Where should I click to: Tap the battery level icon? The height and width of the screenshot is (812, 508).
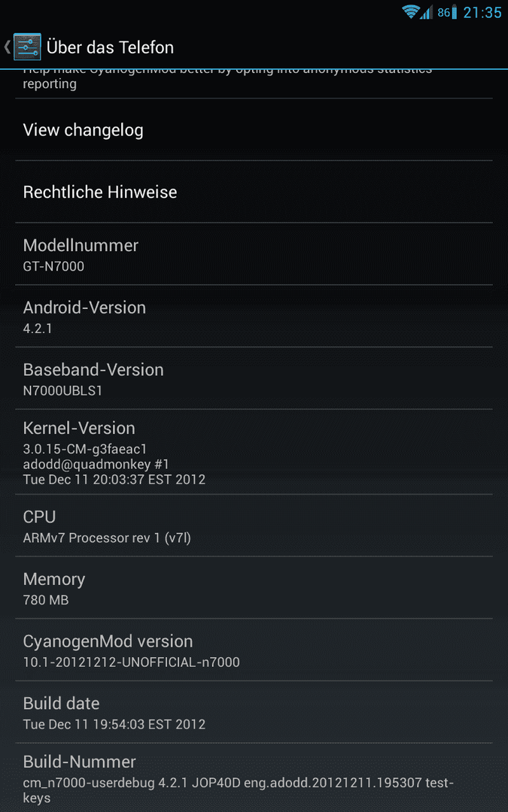click(454, 12)
